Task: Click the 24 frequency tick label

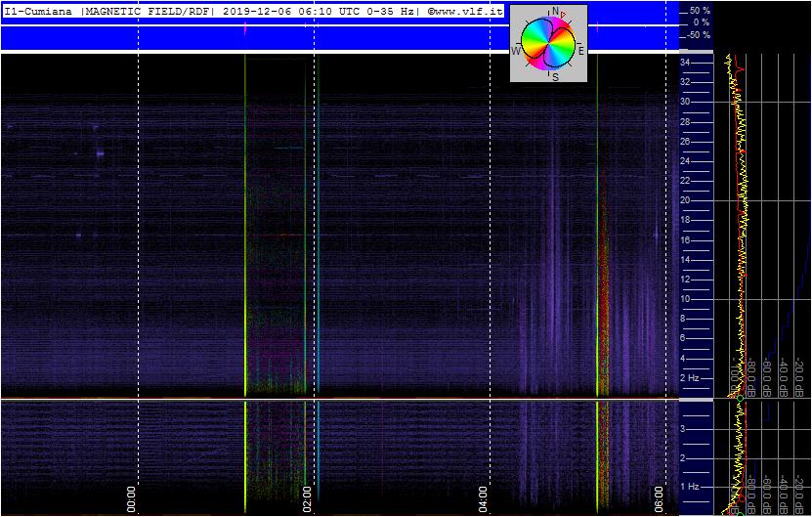Action: coord(685,161)
